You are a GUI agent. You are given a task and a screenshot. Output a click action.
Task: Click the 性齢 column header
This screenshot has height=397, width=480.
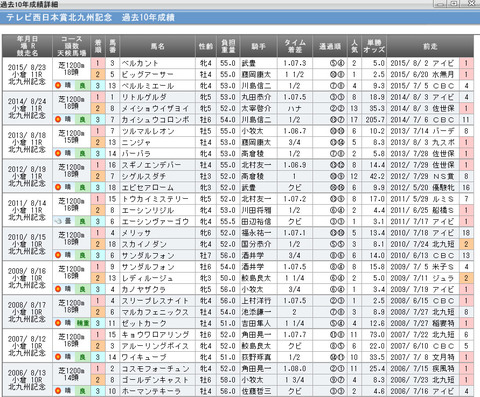(x=206, y=46)
